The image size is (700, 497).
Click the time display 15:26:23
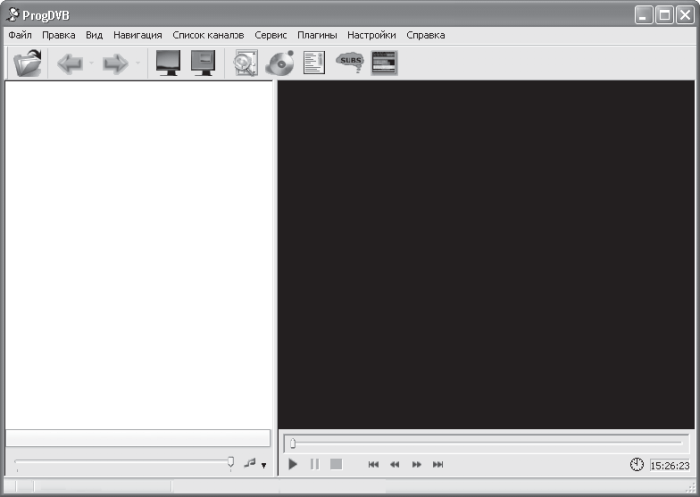670,466
